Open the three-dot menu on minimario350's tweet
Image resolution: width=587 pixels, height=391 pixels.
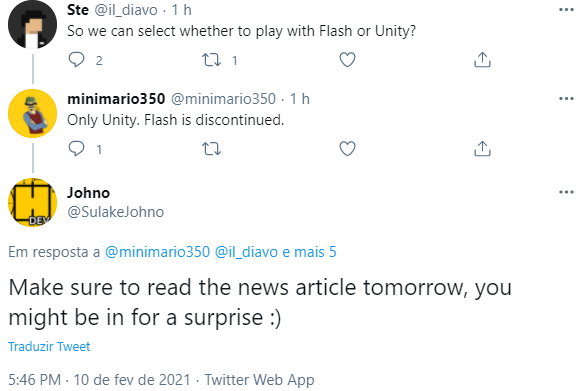(566, 99)
